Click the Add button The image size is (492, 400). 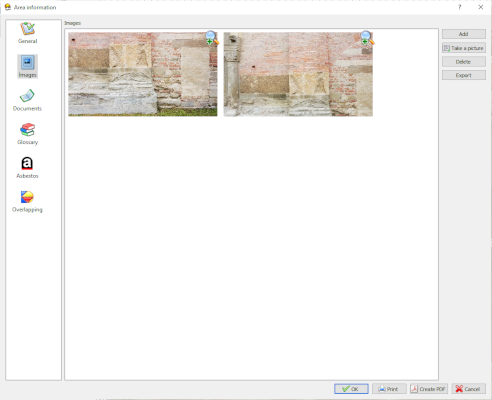pyautogui.click(x=464, y=34)
